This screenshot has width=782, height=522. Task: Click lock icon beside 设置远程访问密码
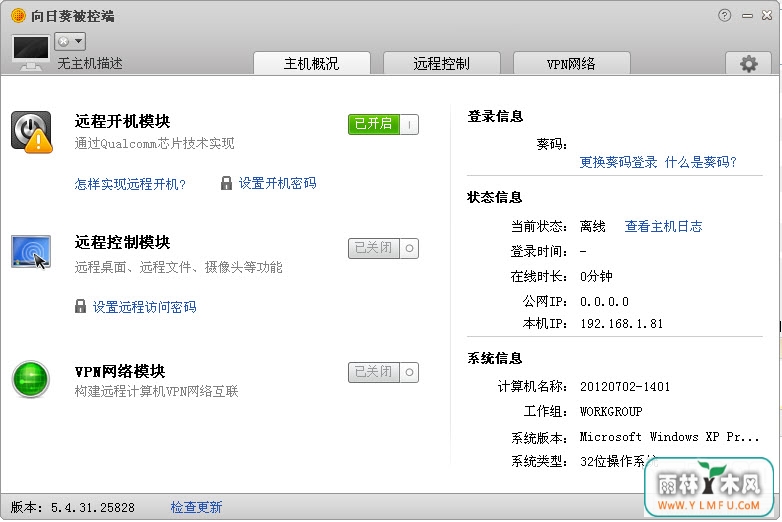click(80, 307)
